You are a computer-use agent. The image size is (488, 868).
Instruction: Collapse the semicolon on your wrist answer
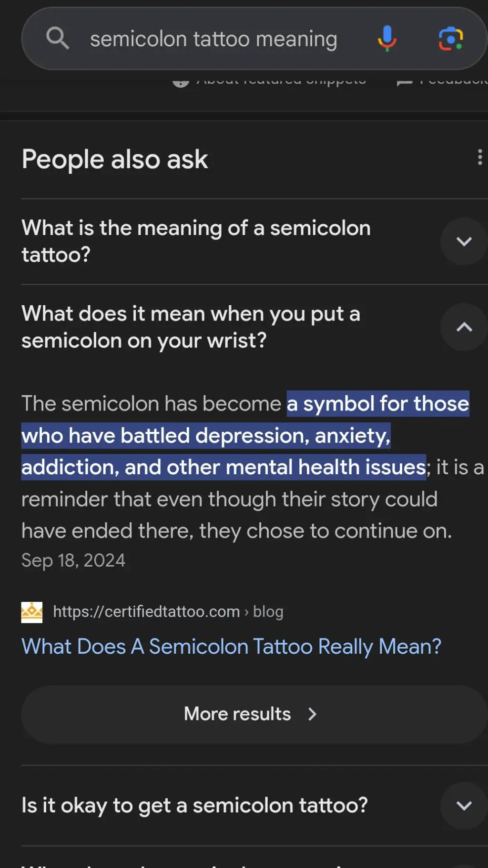[x=464, y=327]
